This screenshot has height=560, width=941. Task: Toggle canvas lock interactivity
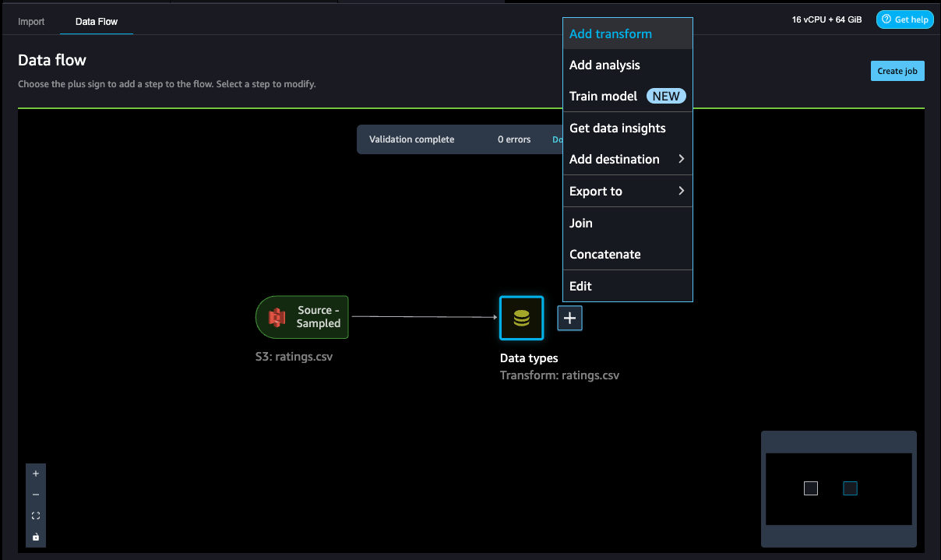tap(36, 537)
